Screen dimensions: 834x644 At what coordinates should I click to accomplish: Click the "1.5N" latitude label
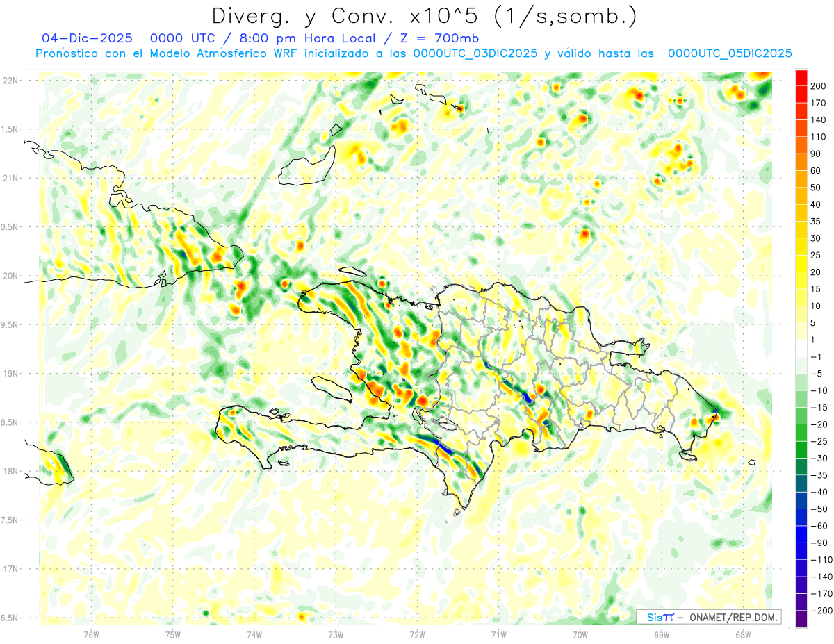pos(10,129)
